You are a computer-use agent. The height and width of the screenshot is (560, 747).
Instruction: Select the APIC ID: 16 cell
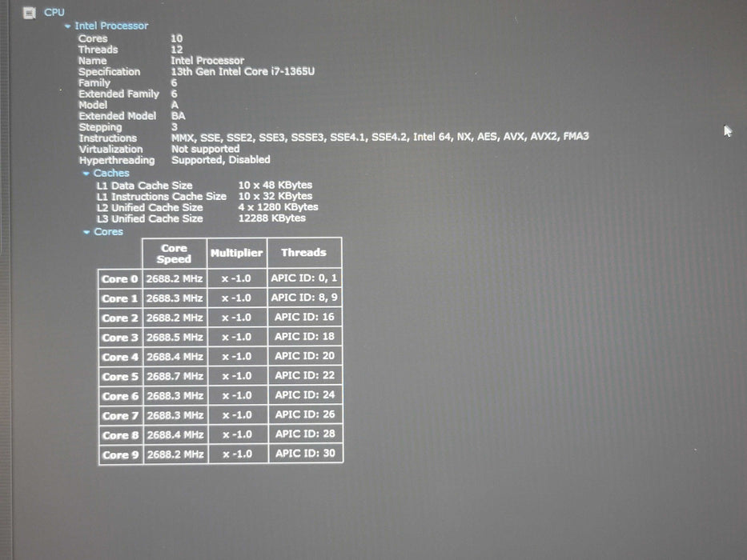304,317
